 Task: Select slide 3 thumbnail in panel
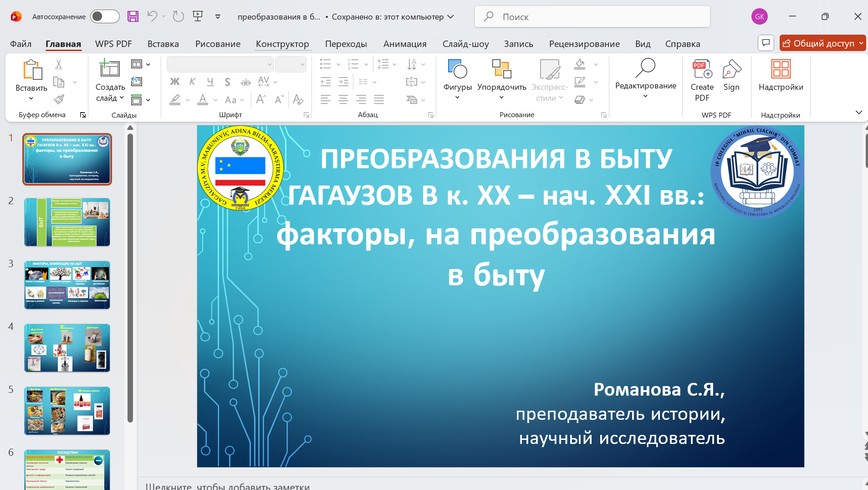tap(67, 285)
